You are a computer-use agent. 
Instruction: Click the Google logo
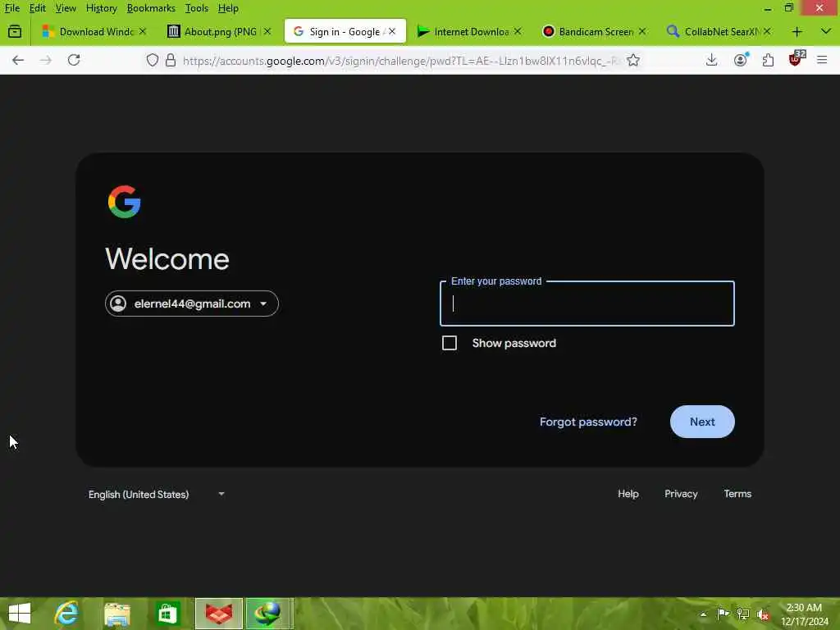pos(125,202)
